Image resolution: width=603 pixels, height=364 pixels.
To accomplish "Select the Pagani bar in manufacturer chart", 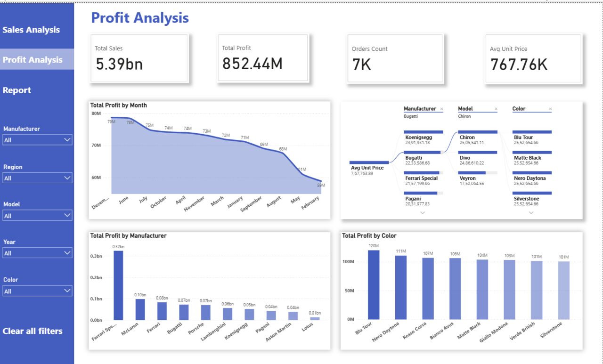I will 271,315.
